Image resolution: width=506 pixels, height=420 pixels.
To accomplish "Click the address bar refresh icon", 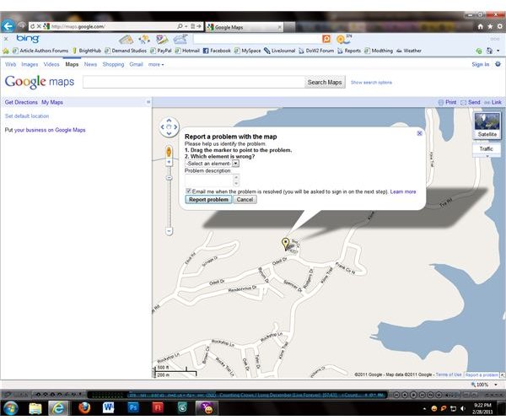I will click(33, 26).
